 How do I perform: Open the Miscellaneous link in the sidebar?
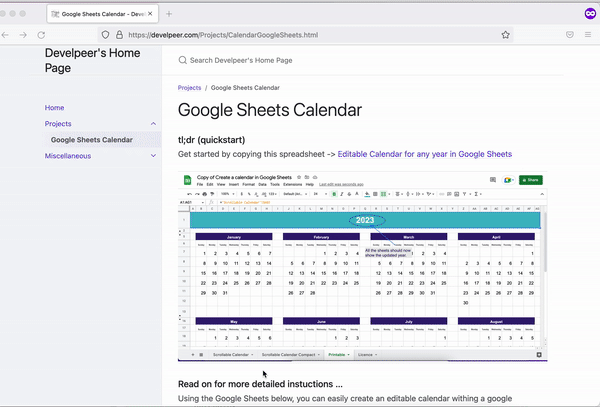pyautogui.click(x=68, y=156)
